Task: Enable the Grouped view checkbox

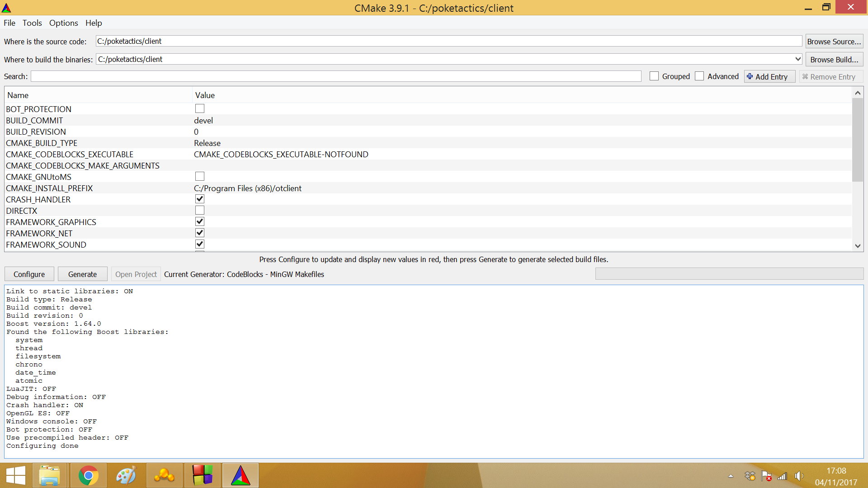Action: pos(654,76)
